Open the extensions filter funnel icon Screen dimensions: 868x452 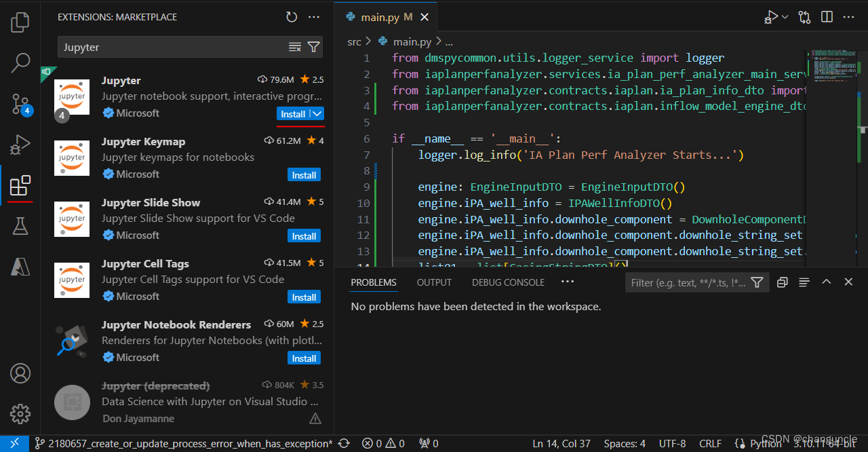[x=313, y=47]
